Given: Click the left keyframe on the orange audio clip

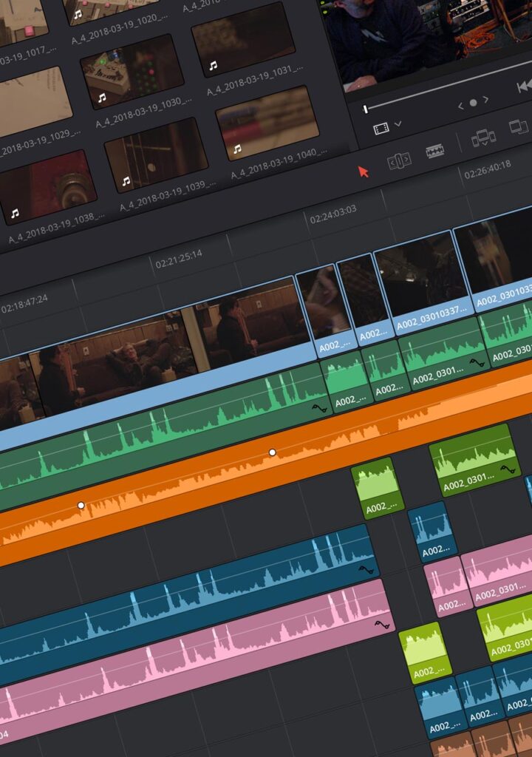Looking at the screenshot, I should click(x=81, y=506).
